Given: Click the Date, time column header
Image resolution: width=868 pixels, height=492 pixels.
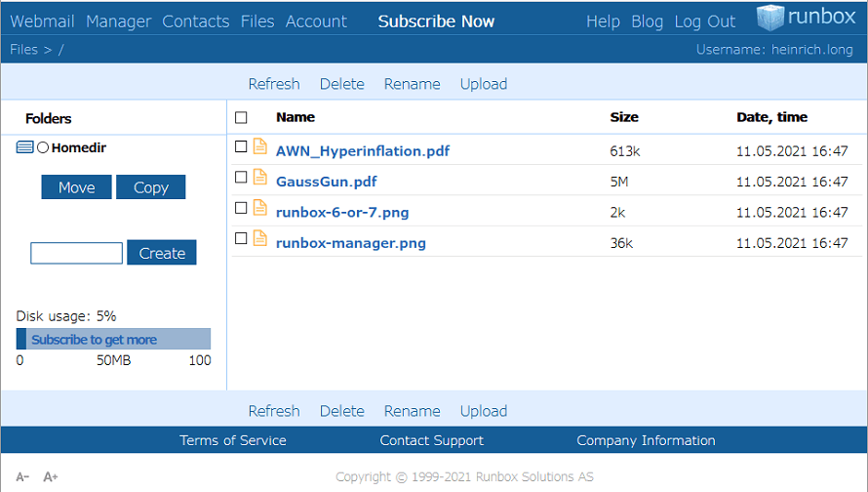Looking at the screenshot, I should coord(771,117).
